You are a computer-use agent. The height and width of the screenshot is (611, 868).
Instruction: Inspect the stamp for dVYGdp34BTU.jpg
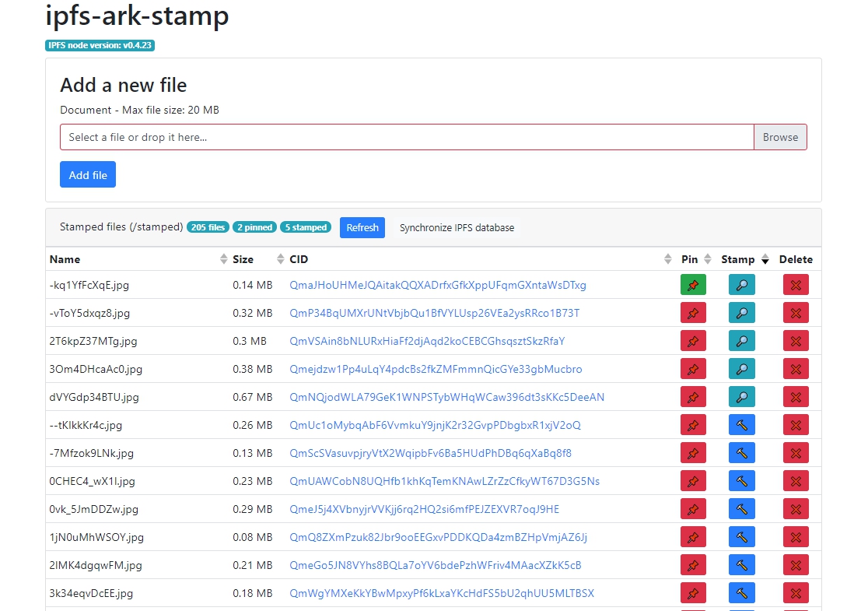click(x=742, y=397)
